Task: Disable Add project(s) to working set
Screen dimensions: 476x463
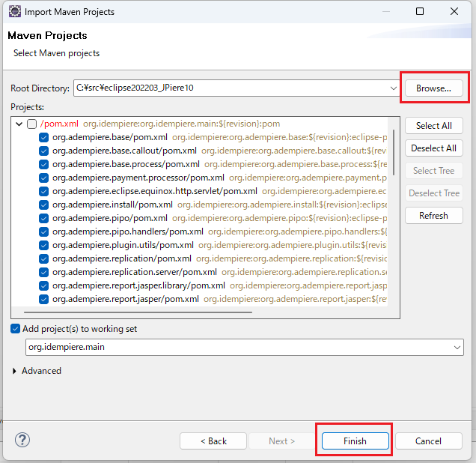Action: point(16,329)
